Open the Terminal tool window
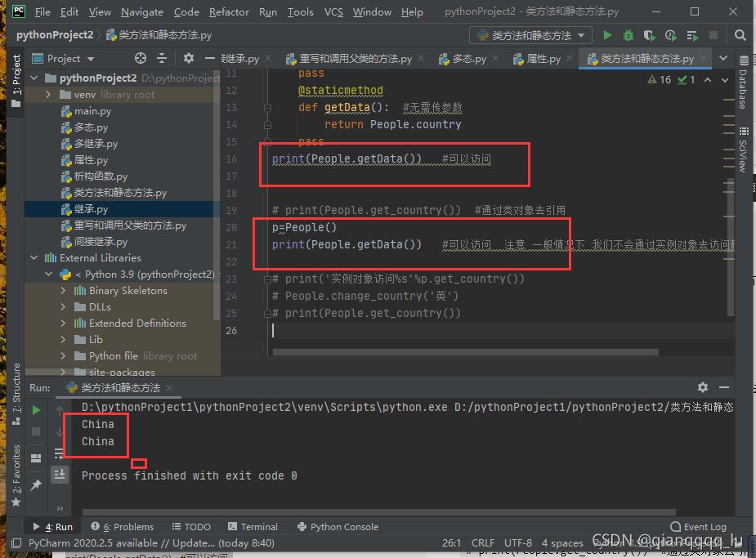The width and height of the screenshot is (756, 558). coord(253,527)
